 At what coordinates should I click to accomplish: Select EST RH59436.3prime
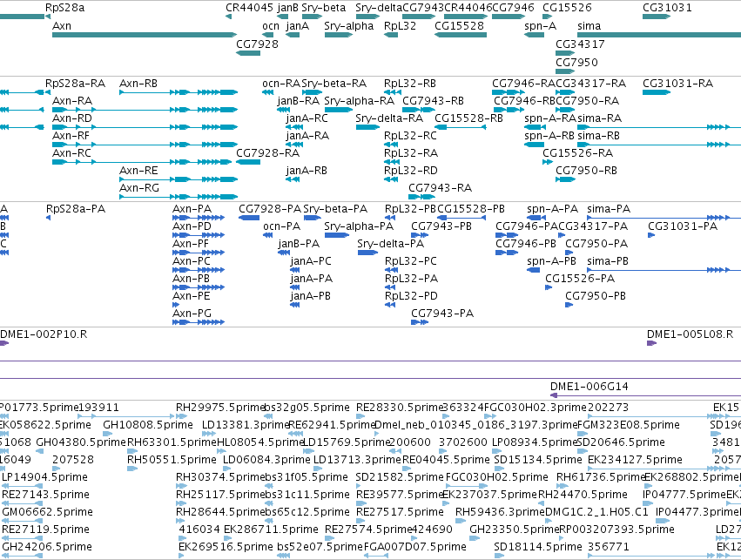(461, 521)
